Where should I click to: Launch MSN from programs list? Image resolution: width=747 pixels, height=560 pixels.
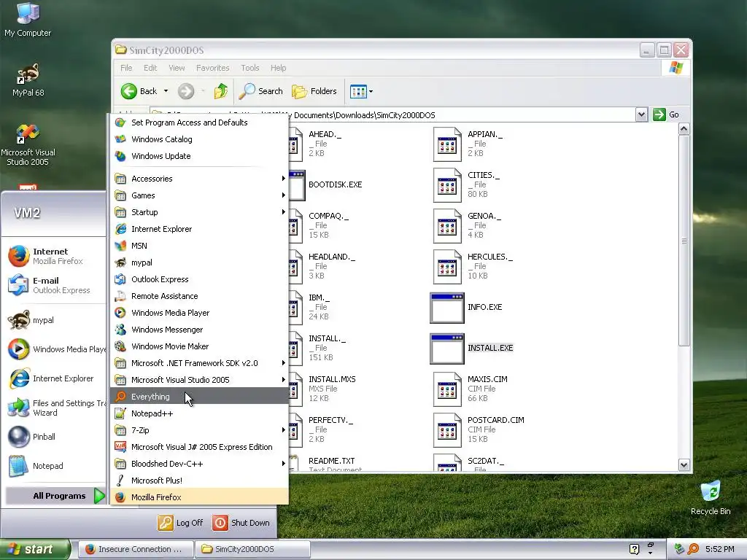click(x=199, y=246)
